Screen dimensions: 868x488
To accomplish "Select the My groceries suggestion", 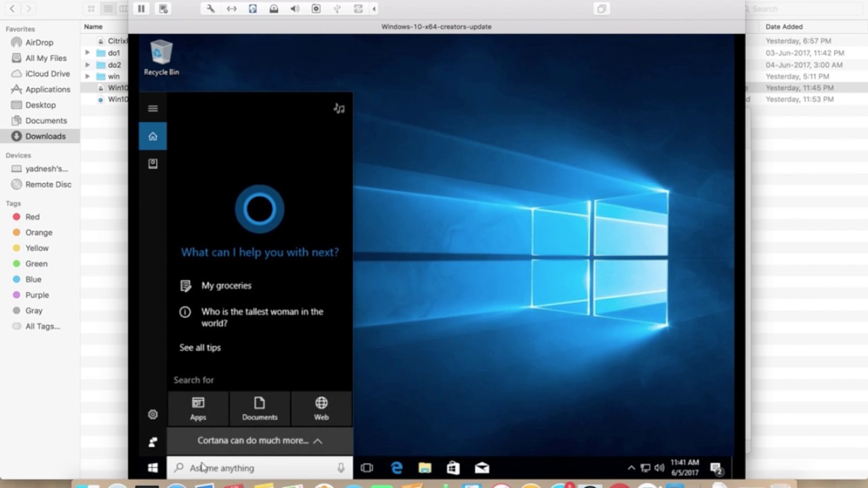I will pyautogui.click(x=226, y=286).
